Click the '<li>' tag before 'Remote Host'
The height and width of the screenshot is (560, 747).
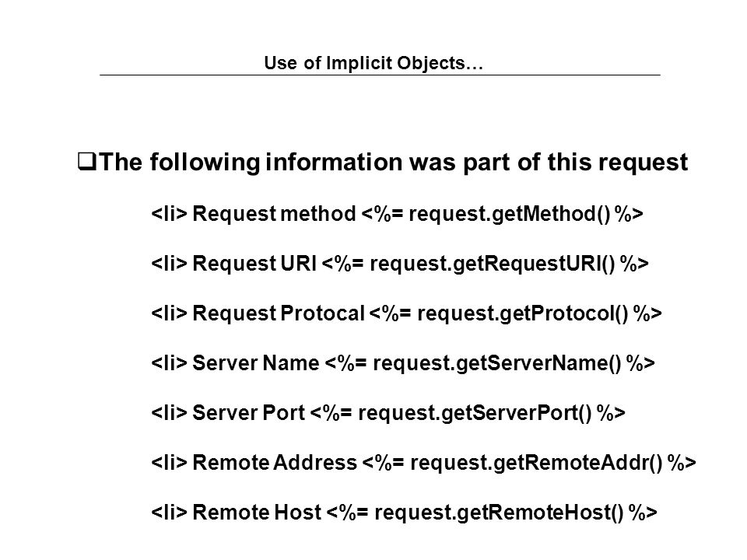(x=169, y=513)
